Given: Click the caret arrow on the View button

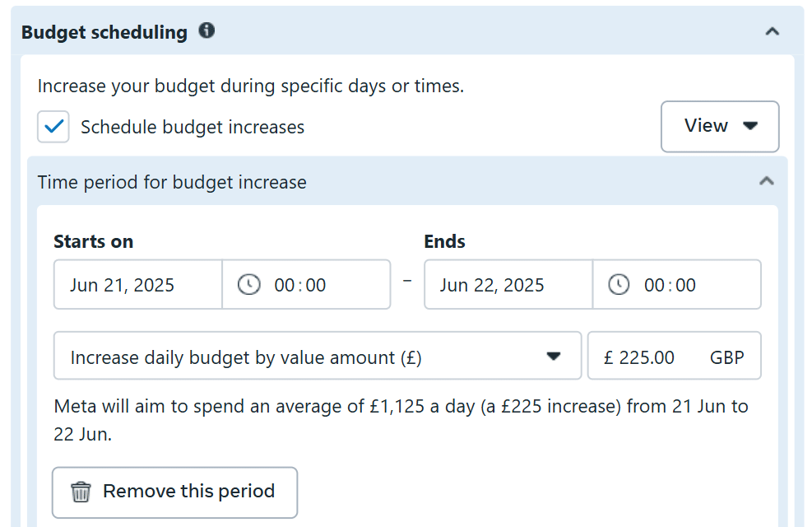Looking at the screenshot, I should 751,126.
